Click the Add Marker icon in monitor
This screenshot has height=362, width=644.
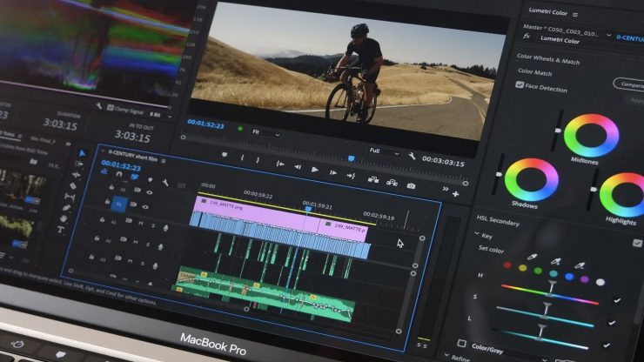click(x=224, y=156)
